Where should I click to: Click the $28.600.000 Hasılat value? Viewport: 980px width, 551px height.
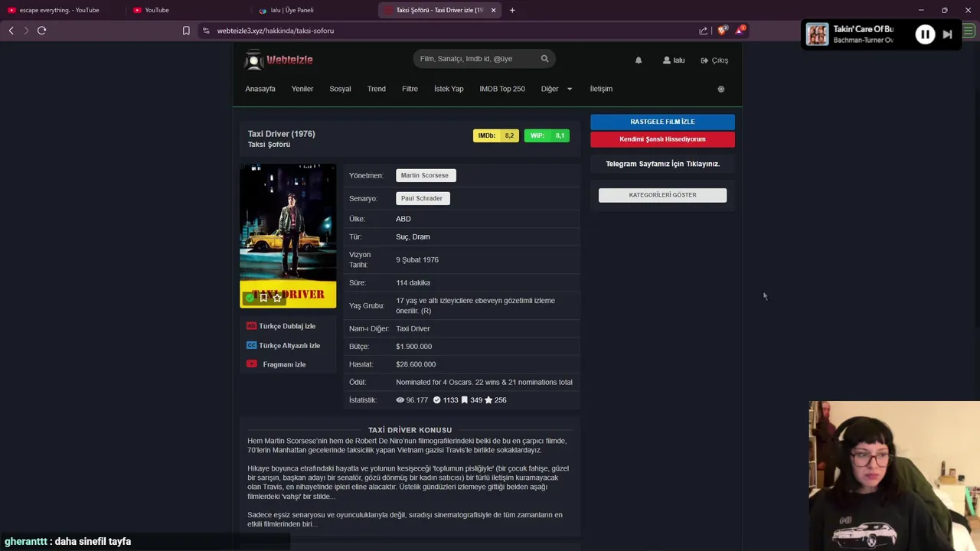(x=416, y=364)
